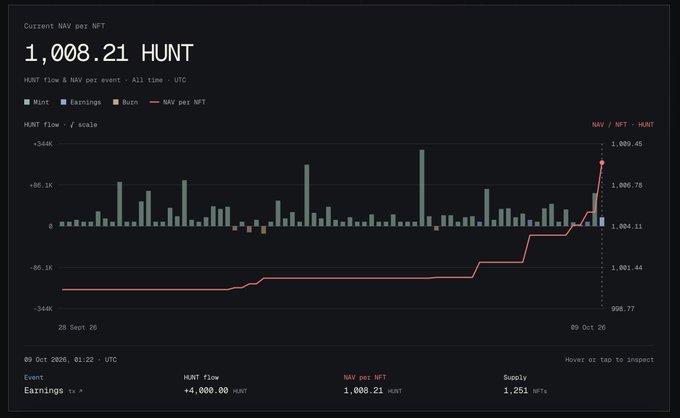Click the '09 Oct 2026, 01:22 · UTC' timestamp
Screen dimensions: 680x418
[x=70, y=359]
